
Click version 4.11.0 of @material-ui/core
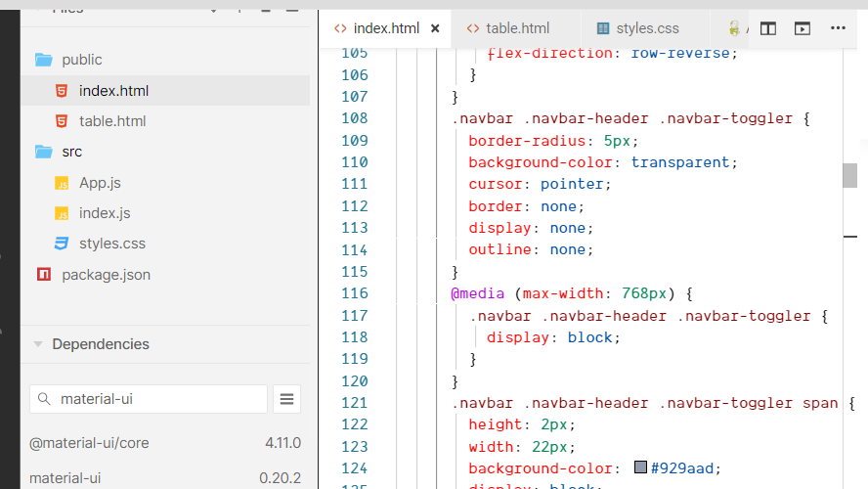[282, 443]
